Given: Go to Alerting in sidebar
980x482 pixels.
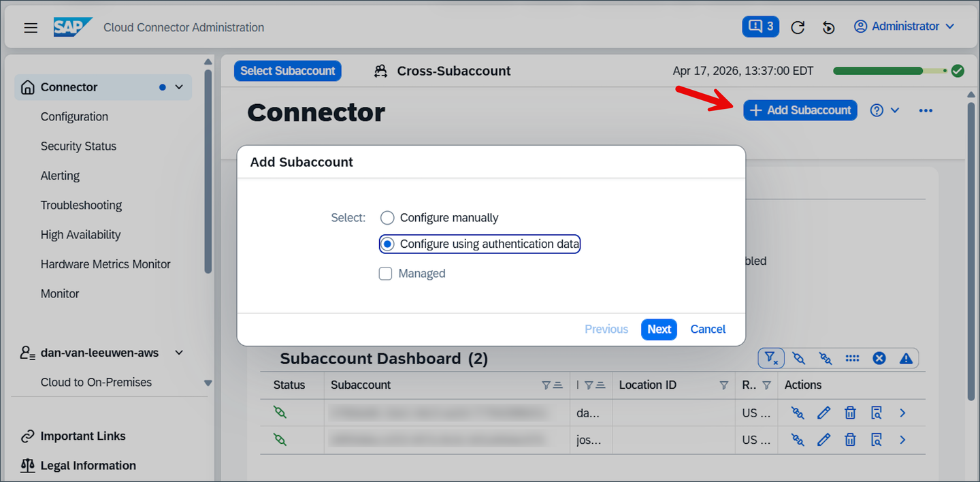Looking at the screenshot, I should point(60,176).
